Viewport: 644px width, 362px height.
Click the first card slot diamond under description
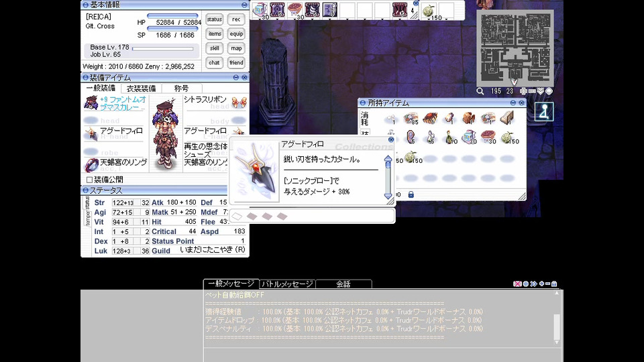(237, 217)
